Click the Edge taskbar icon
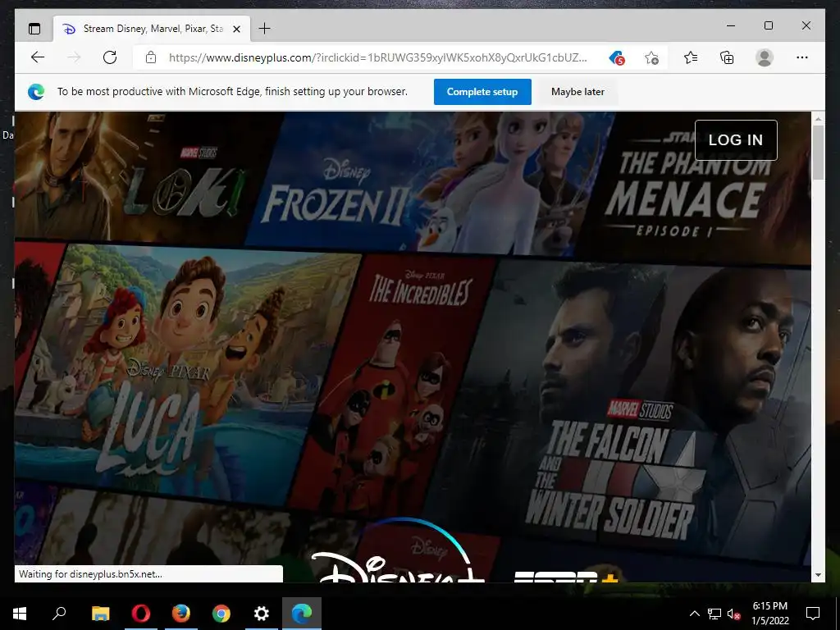840x630 pixels. point(302,613)
